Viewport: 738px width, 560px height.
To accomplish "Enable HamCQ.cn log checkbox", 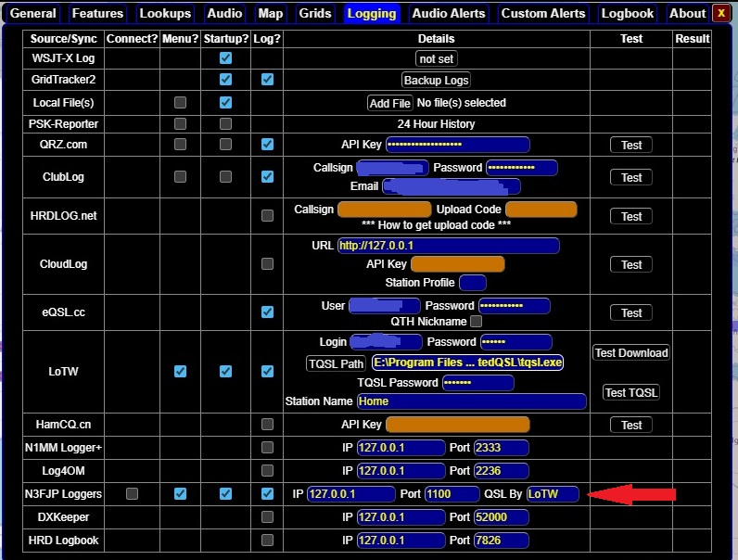I will click(267, 424).
